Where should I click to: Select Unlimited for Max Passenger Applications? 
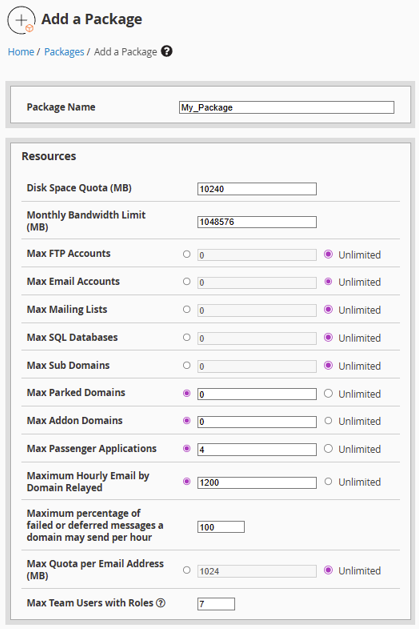[x=328, y=448]
